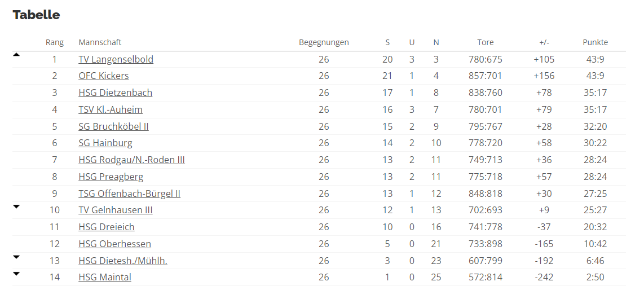This screenshot has height=299, width=644.
Task: Click the relegation arrow beside rank 13
Action: tap(16, 257)
